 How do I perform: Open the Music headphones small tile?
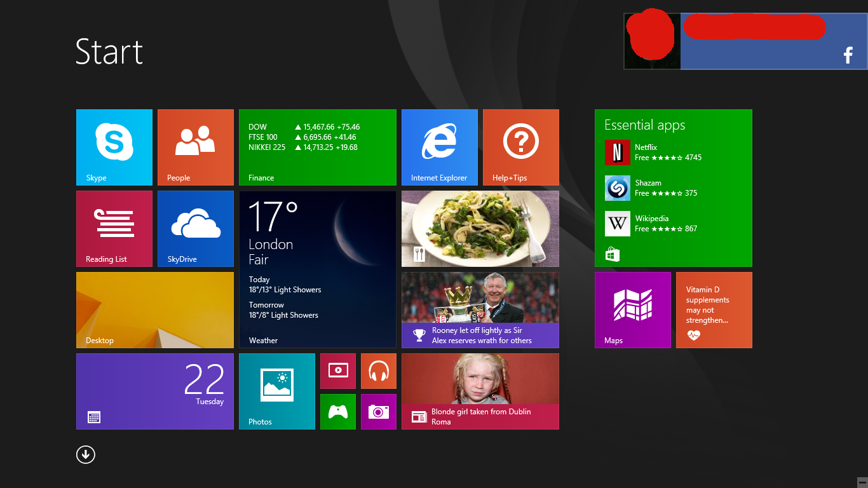[x=379, y=371]
